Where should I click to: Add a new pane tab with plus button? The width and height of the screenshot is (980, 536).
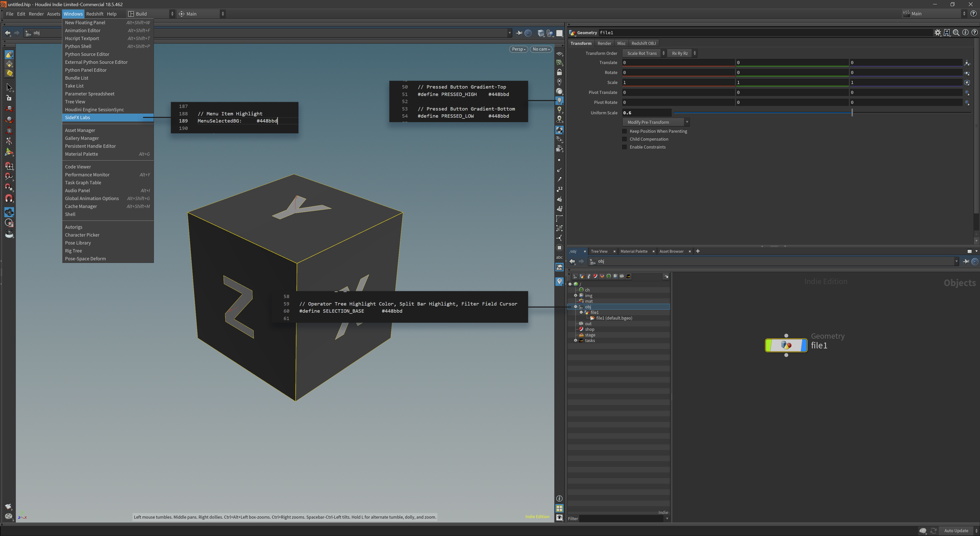coord(698,251)
